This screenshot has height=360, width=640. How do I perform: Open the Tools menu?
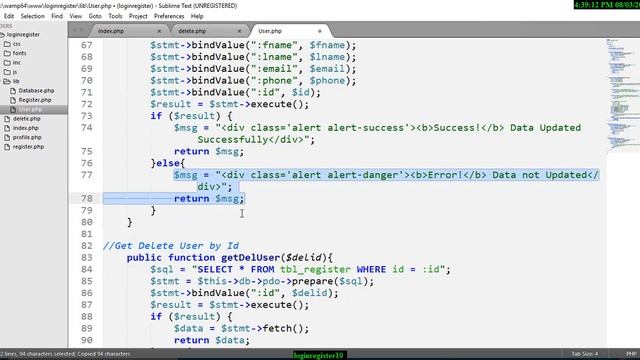tap(115, 16)
